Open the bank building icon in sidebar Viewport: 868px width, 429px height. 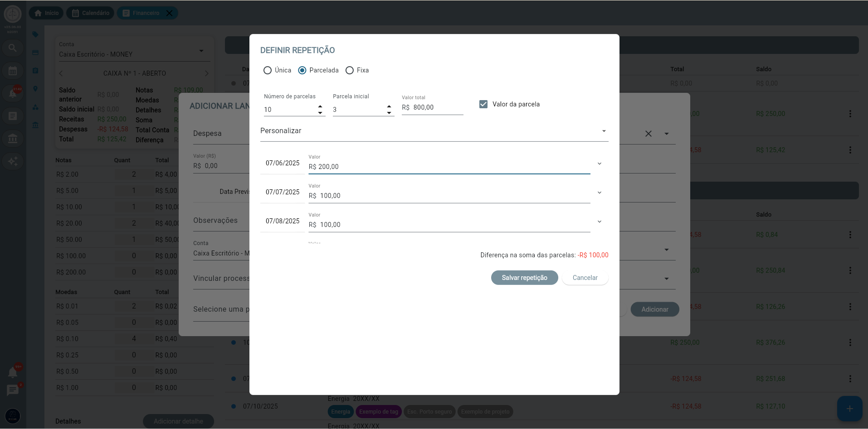13,139
